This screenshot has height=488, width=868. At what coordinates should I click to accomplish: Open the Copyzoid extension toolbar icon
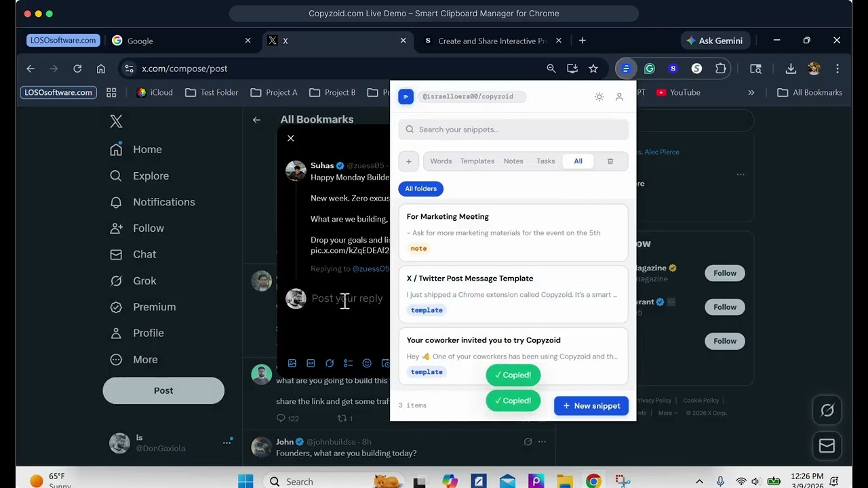coord(627,68)
